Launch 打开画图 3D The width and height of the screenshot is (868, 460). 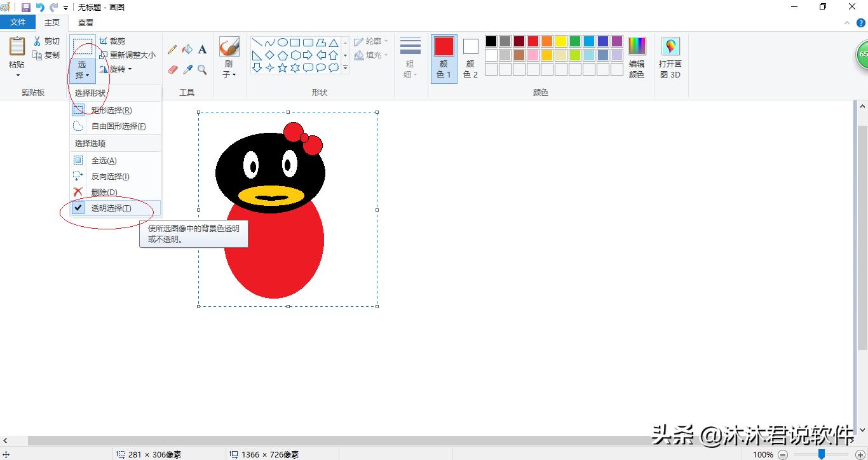[670, 57]
